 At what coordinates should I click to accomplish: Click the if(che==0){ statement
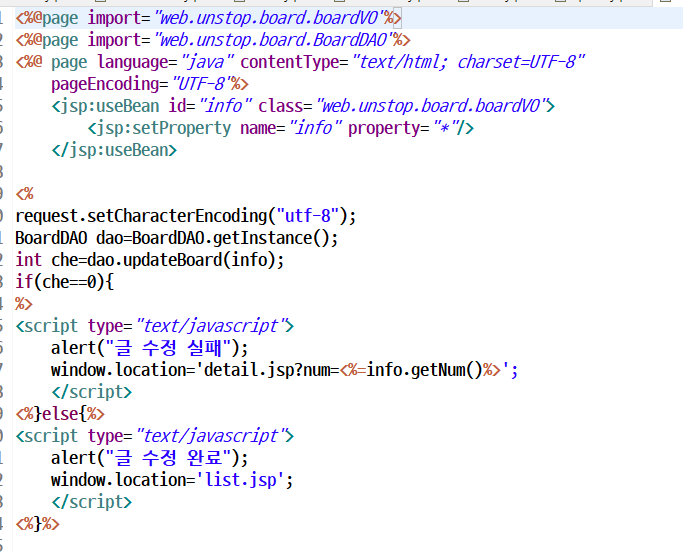click(64, 282)
